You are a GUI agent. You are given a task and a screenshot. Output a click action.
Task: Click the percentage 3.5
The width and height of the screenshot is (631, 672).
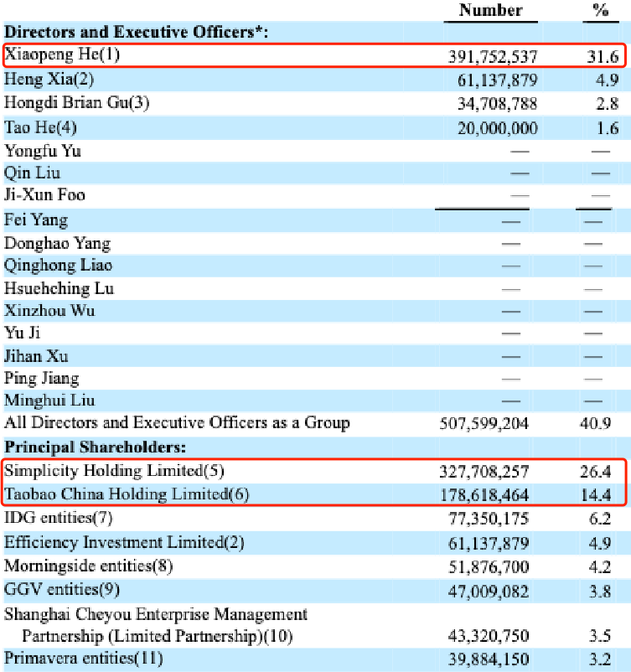click(x=599, y=636)
